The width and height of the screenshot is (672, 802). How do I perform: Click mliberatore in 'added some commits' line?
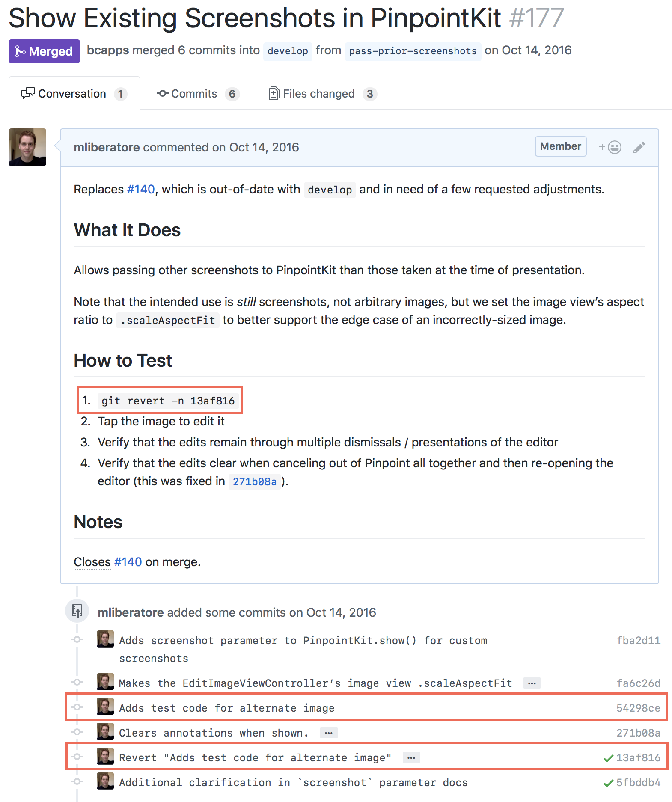(x=131, y=612)
